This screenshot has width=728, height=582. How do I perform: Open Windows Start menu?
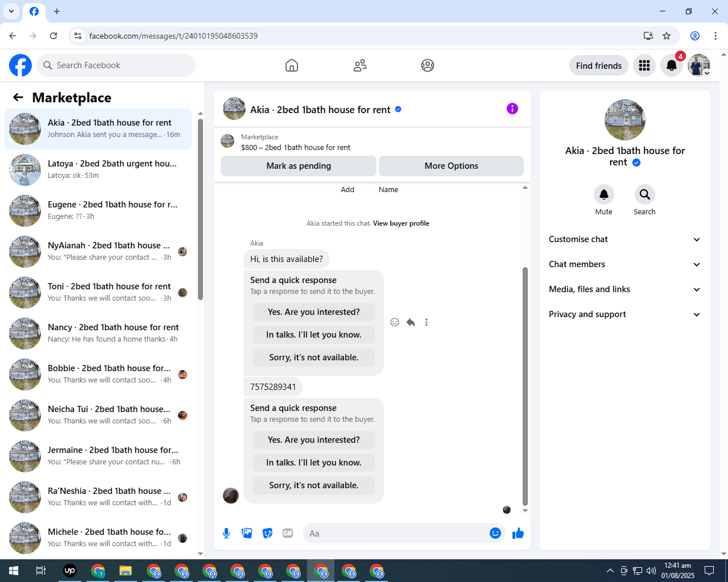tap(14, 571)
